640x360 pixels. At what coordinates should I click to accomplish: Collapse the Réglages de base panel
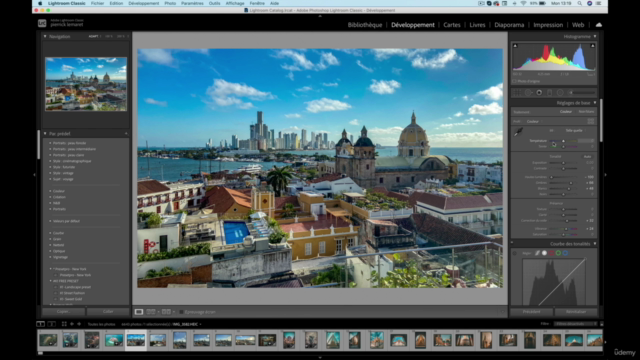(x=595, y=103)
